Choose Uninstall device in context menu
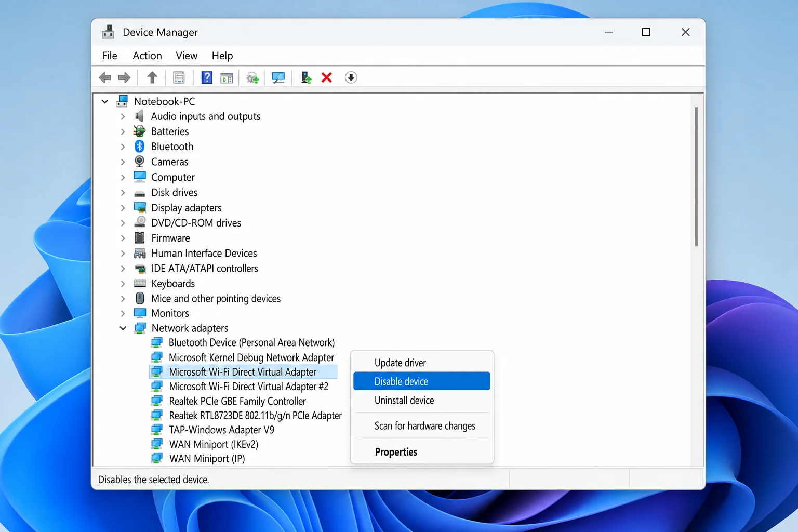 tap(422, 401)
